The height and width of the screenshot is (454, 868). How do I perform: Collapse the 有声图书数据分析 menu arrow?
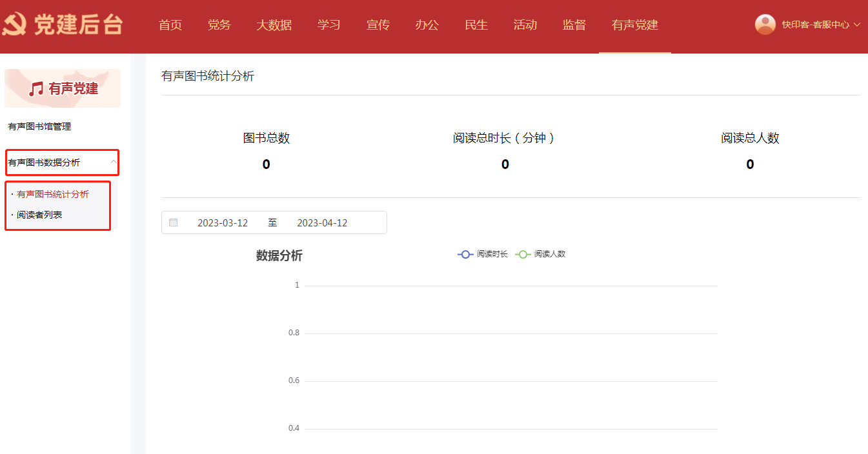114,162
